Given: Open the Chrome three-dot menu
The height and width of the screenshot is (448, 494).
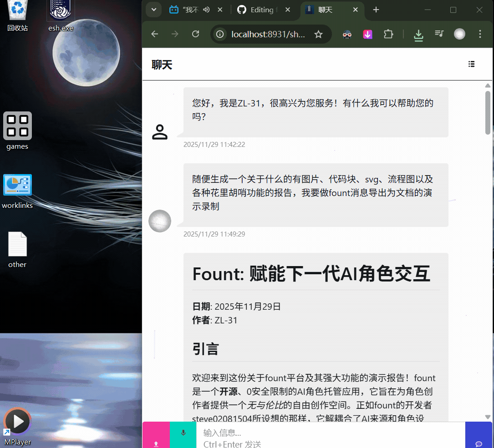Looking at the screenshot, I should coord(480,34).
